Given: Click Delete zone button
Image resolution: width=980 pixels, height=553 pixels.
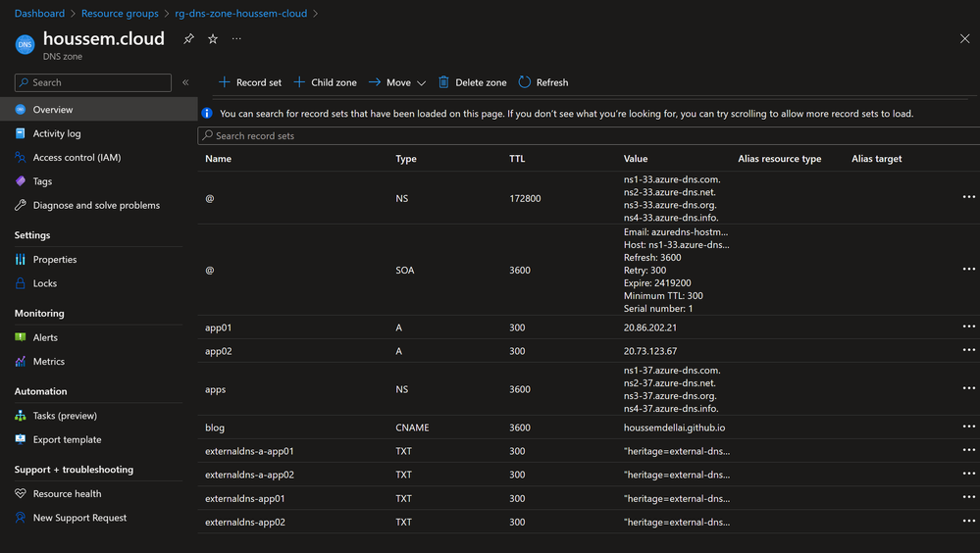Looking at the screenshot, I should pos(473,82).
